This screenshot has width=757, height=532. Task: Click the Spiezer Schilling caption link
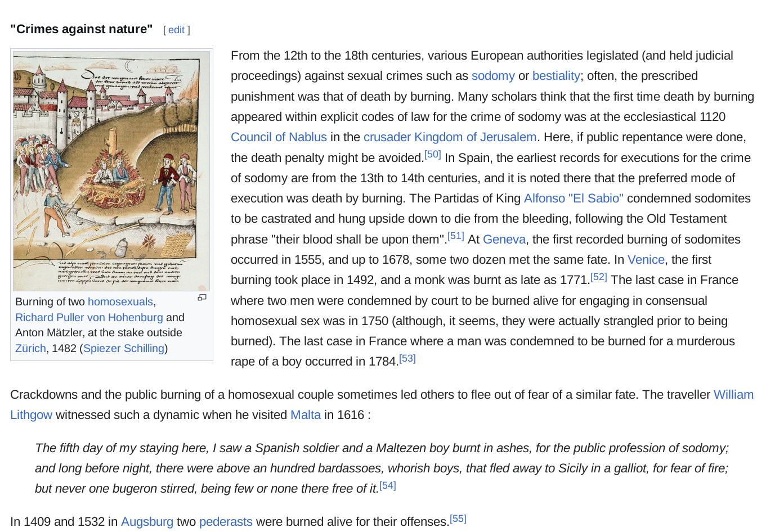click(x=124, y=349)
